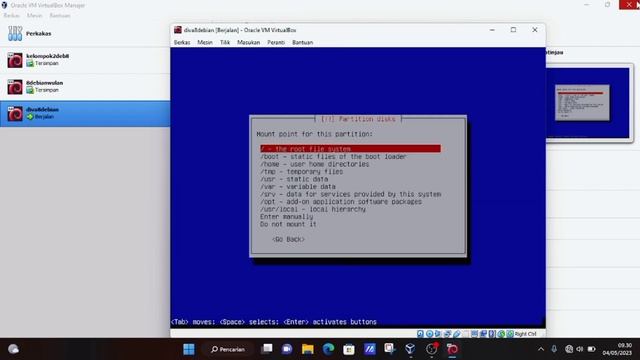Click the Debian icon of kelompok2deb8 VM
The width and height of the screenshot is (640, 360).
click(15, 60)
